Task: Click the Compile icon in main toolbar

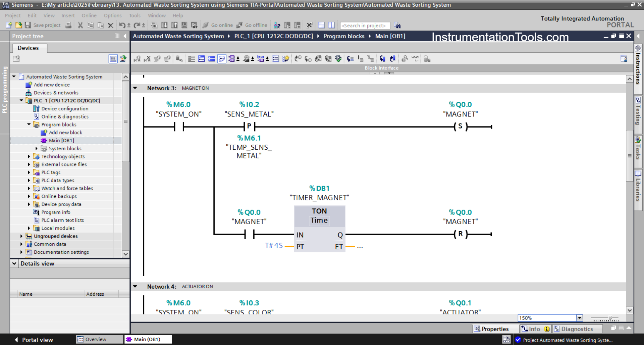Action: click(154, 25)
